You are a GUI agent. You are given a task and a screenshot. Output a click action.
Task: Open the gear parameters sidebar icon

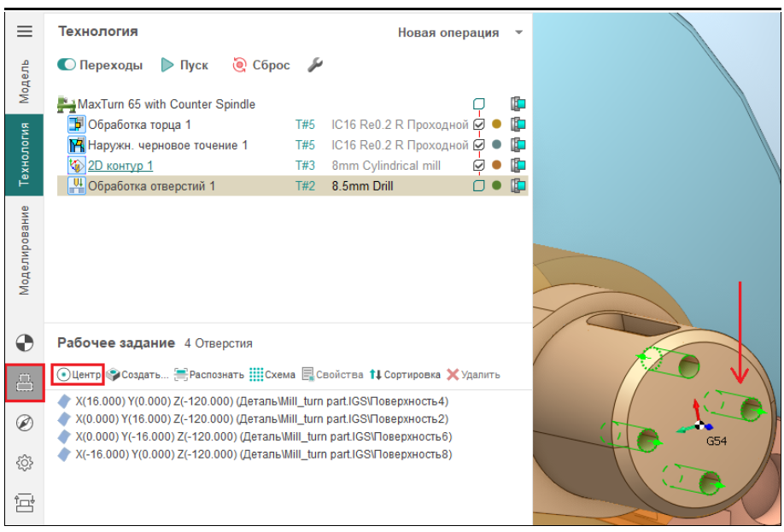(x=25, y=463)
